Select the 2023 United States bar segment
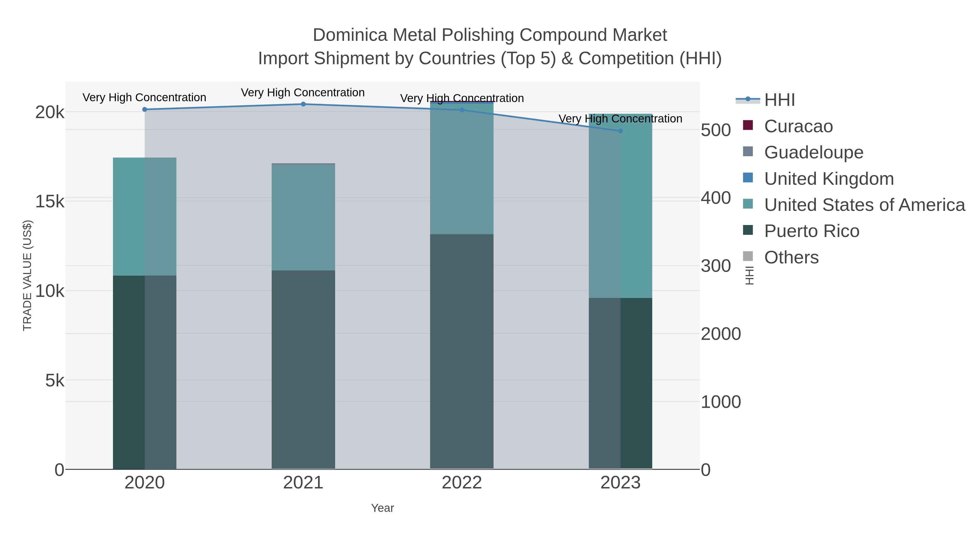980x551 pixels. 620,206
